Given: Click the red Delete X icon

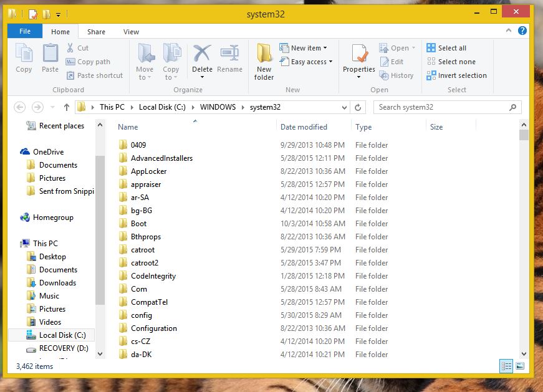Looking at the screenshot, I should [202, 53].
